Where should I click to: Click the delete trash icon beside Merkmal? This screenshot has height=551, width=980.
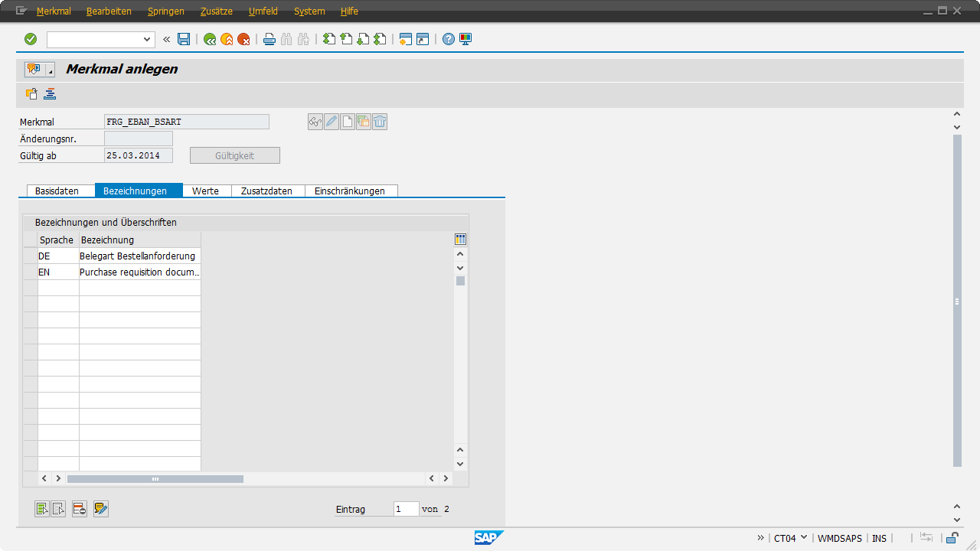[x=380, y=122]
